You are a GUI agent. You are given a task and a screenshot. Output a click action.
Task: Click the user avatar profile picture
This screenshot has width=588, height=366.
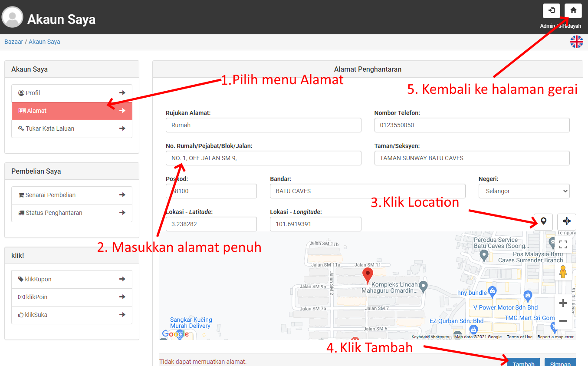(x=13, y=17)
